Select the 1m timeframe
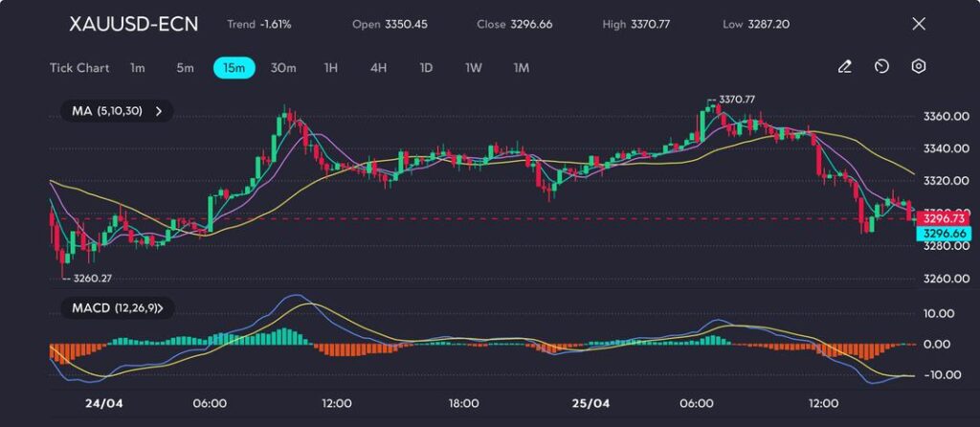Screen dimensions: 980x427 [138, 68]
